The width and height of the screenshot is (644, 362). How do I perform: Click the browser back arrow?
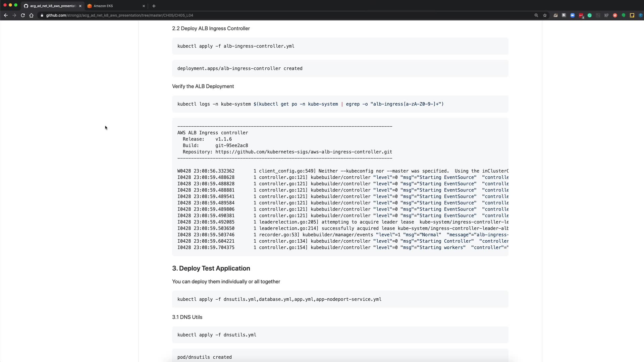6,15
